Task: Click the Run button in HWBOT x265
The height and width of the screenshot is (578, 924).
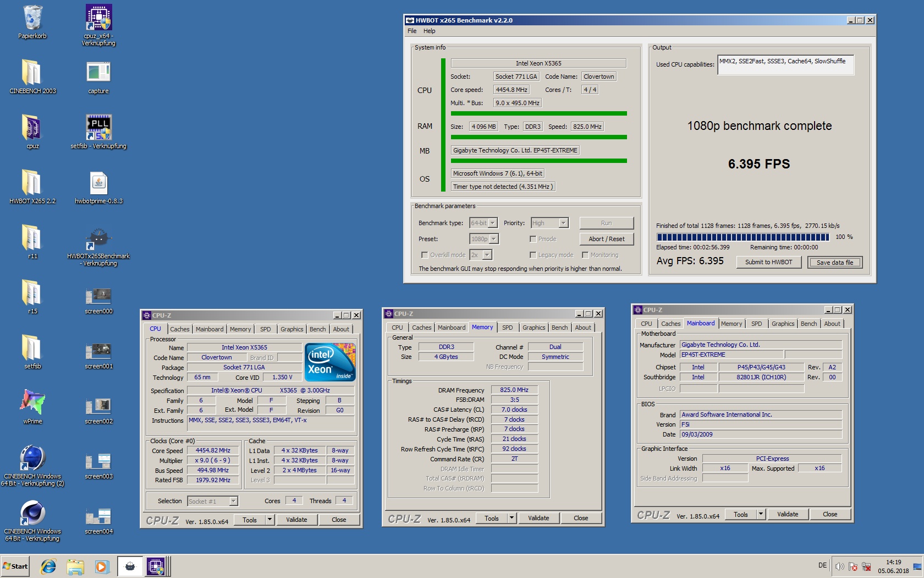Action: [x=606, y=223]
